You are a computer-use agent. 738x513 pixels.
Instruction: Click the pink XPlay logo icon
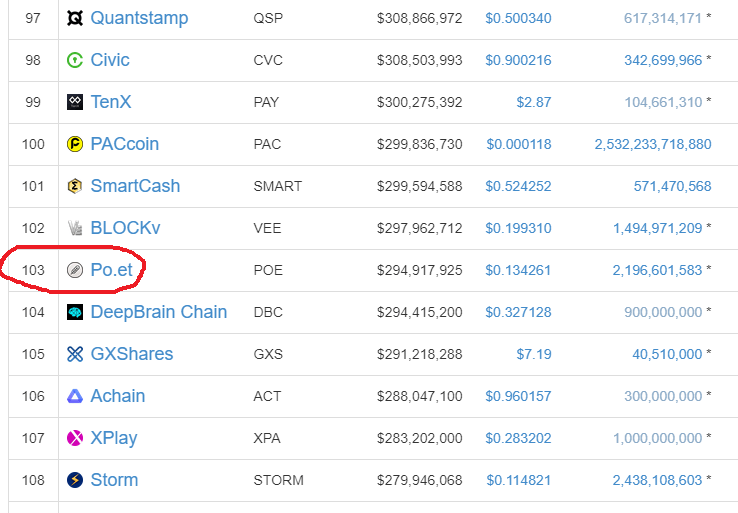click(x=75, y=438)
